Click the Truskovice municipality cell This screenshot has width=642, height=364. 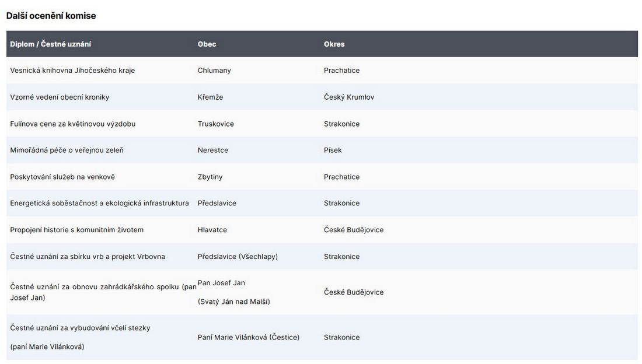click(x=216, y=124)
